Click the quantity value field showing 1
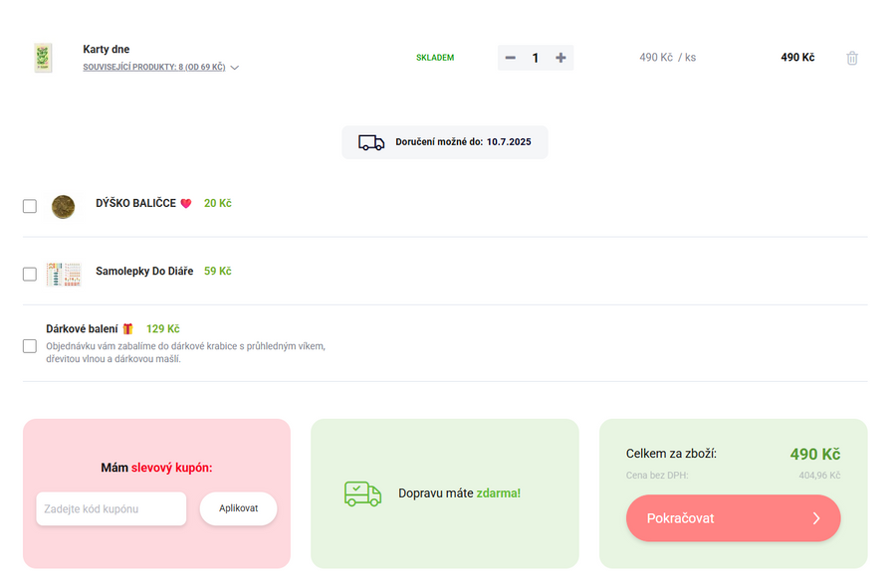The width and height of the screenshot is (896, 588). point(536,58)
